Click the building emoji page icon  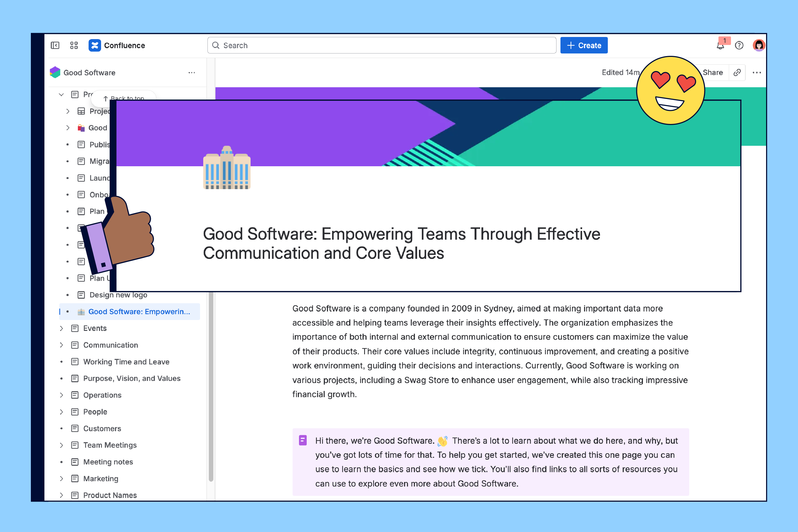click(227, 167)
